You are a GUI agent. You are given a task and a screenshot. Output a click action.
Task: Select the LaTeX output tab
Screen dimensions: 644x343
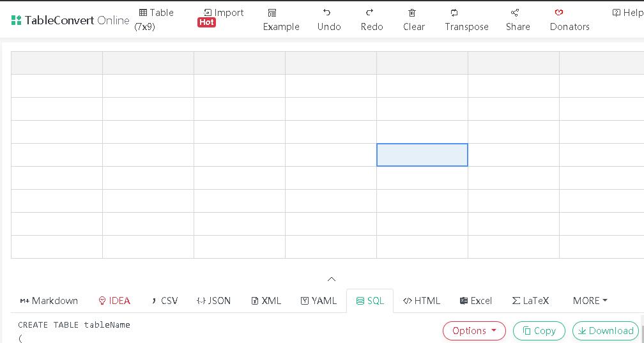pyautogui.click(x=530, y=301)
